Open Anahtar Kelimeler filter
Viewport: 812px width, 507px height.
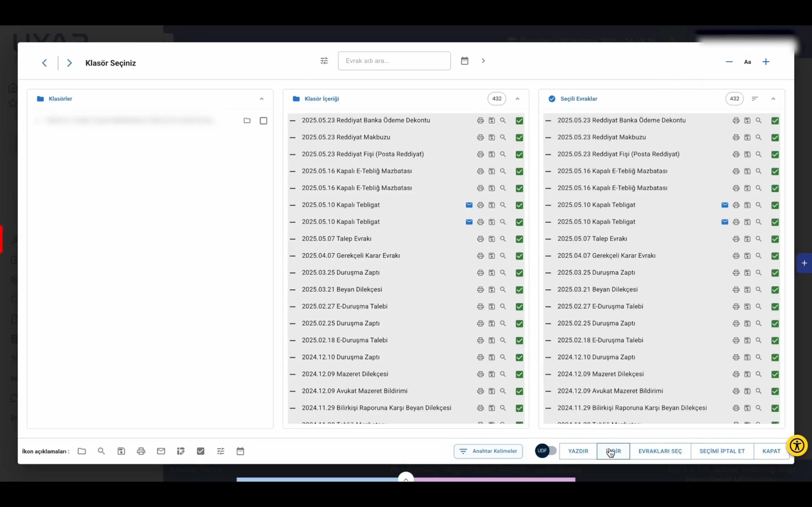coord(488,451)
